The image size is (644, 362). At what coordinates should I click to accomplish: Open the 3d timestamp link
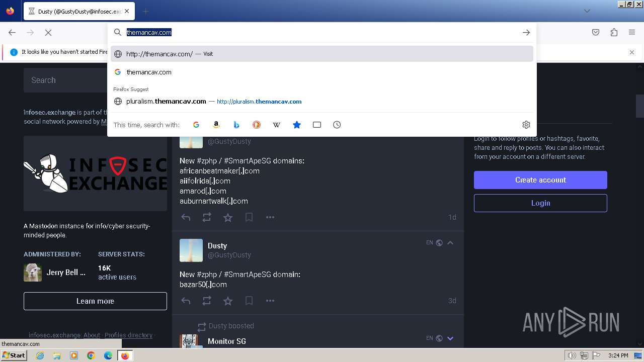[452, 301]
